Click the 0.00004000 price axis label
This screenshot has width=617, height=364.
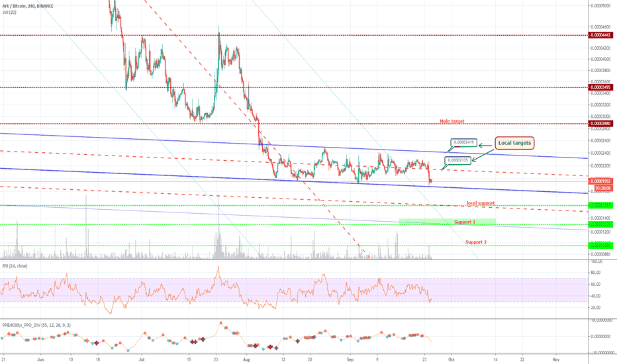[600, 60]
